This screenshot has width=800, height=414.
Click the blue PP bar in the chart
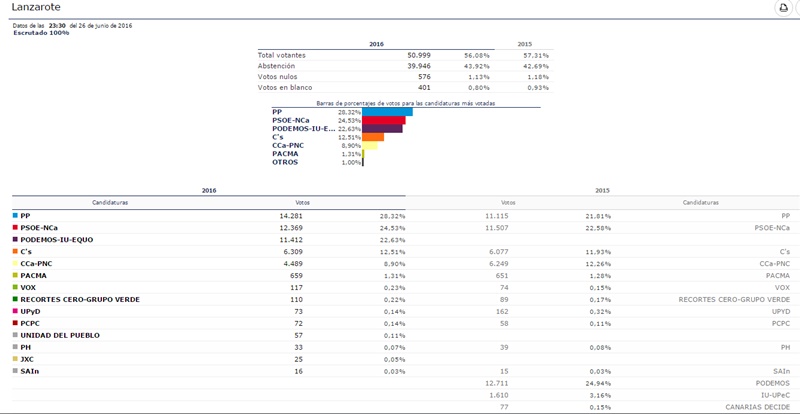[x=387, y=112]
